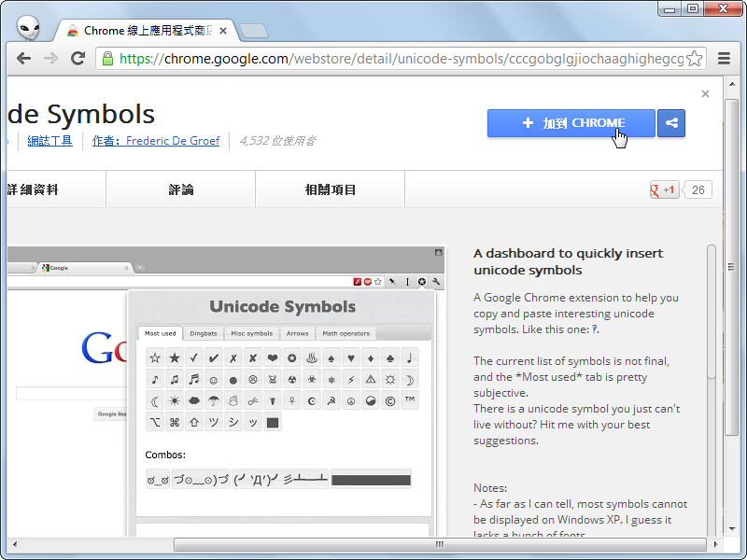Switch to the 評論 tab
The width and height of the screenshot is (747, 560).
tap(179, 189)
